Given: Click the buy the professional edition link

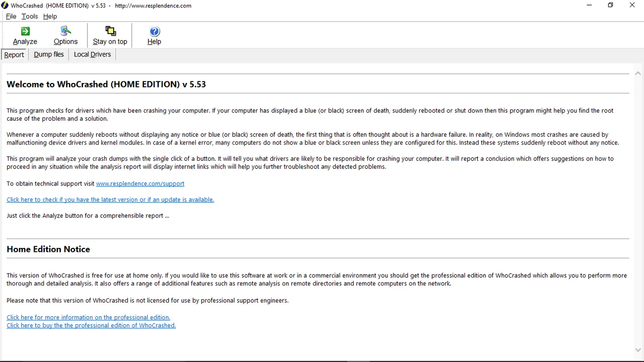Looking at the screenshot, I should pyautogui.click(x=91, y=325).
